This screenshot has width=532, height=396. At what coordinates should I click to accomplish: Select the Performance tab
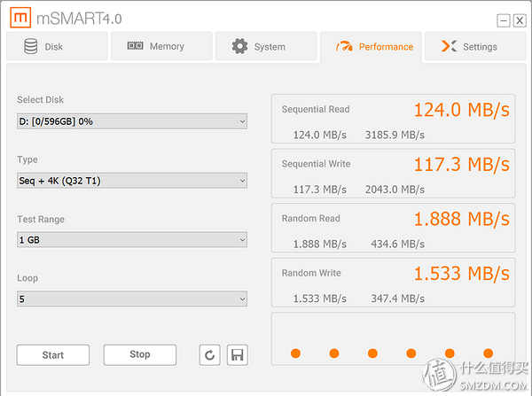click(x=371, y=47)
